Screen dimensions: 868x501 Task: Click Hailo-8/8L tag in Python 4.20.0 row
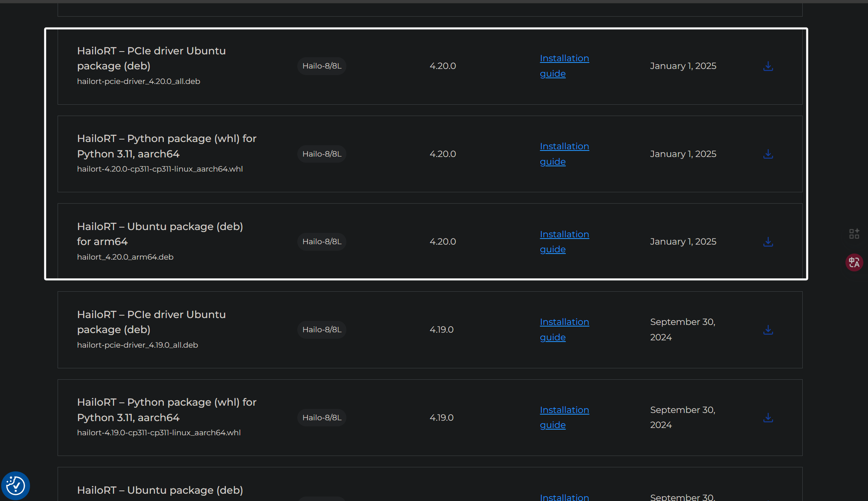point(322,154)
